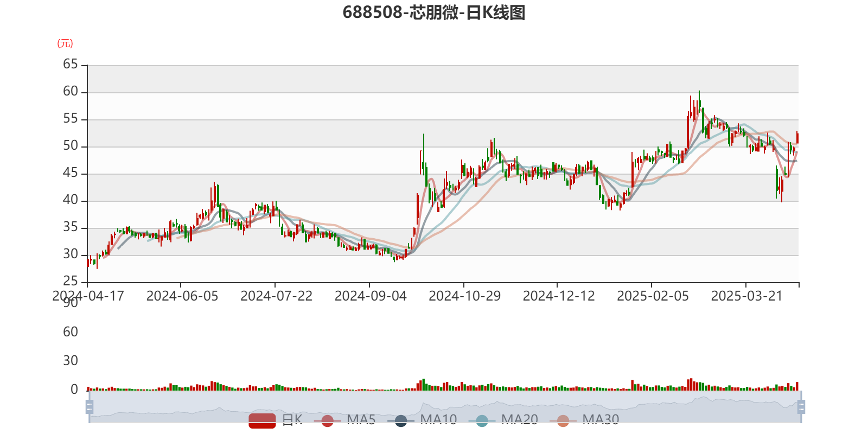Toggle the MA30 line legend
This screenshot has height=434, width=868.
pos(584,420)
